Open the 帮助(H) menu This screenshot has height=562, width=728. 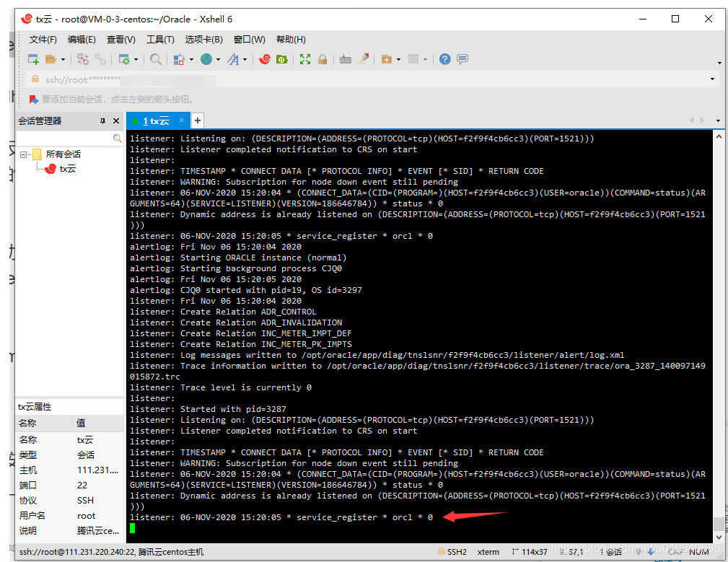tap(291, 40)
